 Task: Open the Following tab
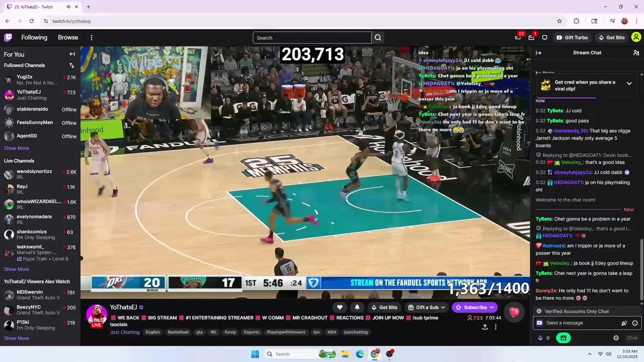34,38
